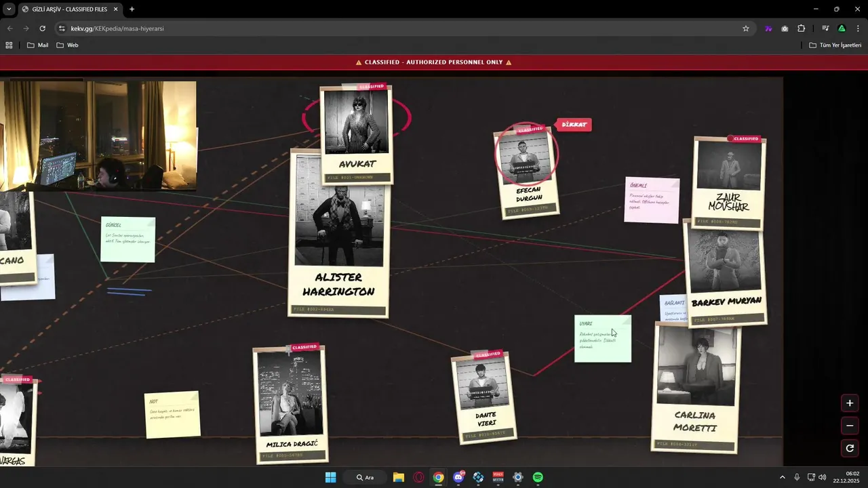Open volume control in system tray

click(823, 477)
